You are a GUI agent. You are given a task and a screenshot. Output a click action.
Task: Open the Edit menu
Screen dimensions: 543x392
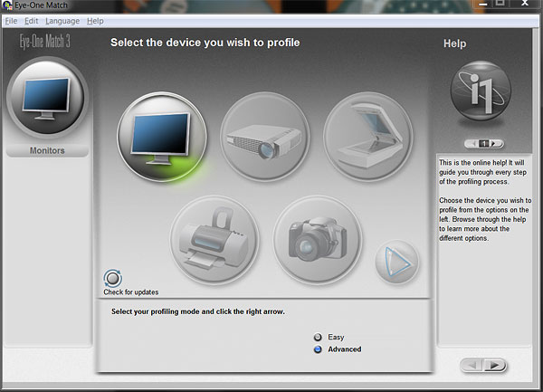(31, 21)
